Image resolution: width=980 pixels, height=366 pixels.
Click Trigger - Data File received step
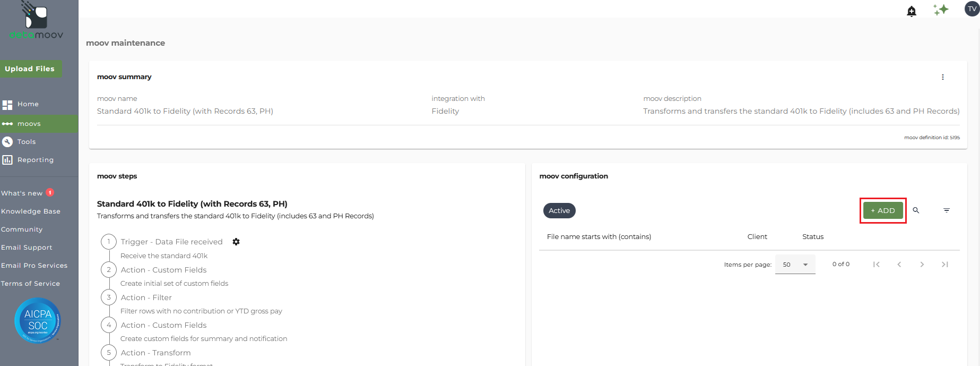point(171,242)
